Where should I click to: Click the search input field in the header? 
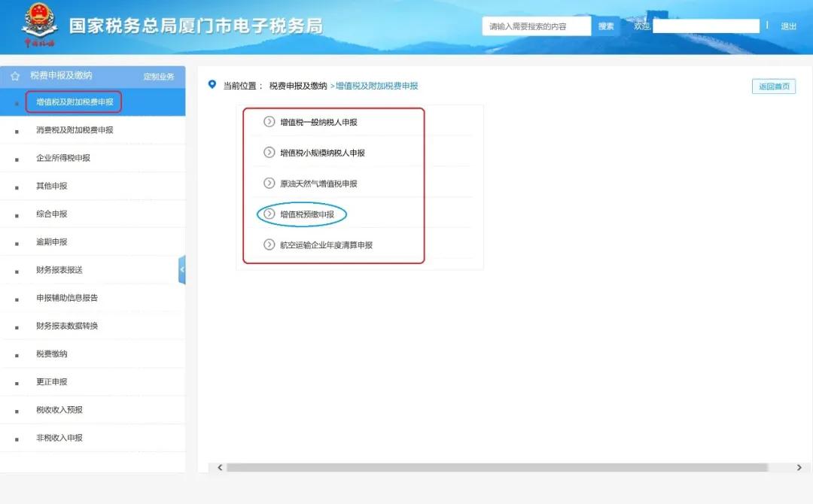[536, 25]
